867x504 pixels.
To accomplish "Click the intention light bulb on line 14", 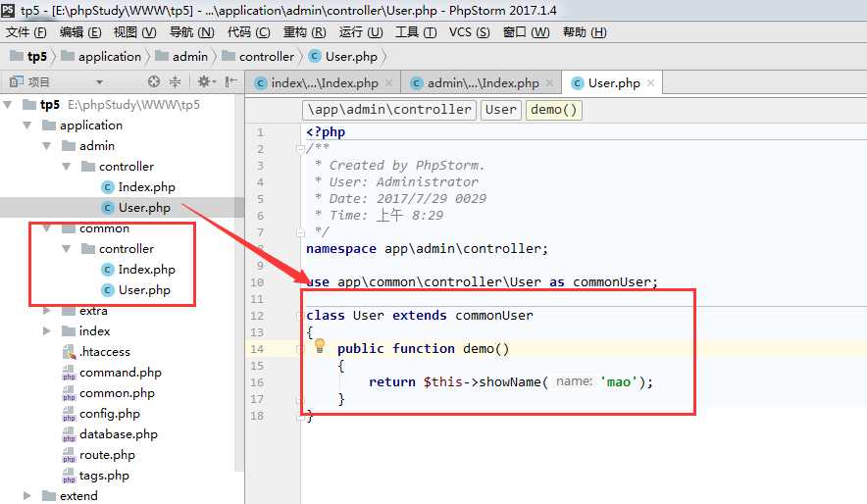I will click(320, 346).
